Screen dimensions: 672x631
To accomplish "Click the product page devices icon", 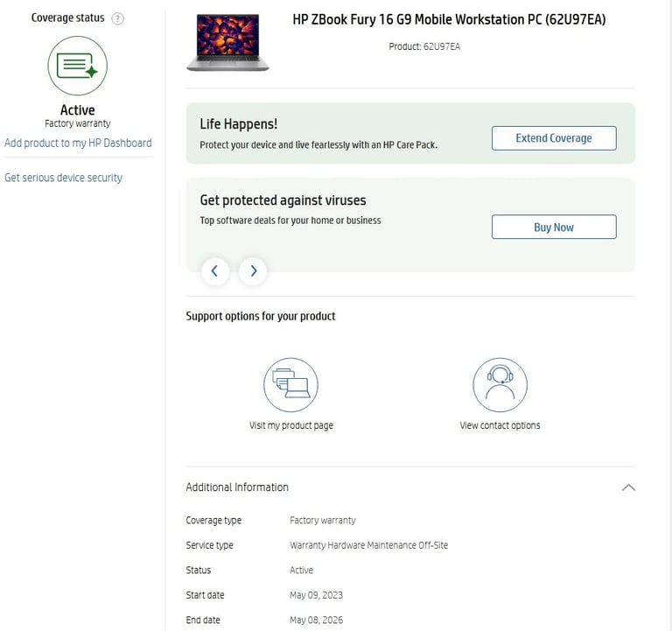I will (291, 384).
